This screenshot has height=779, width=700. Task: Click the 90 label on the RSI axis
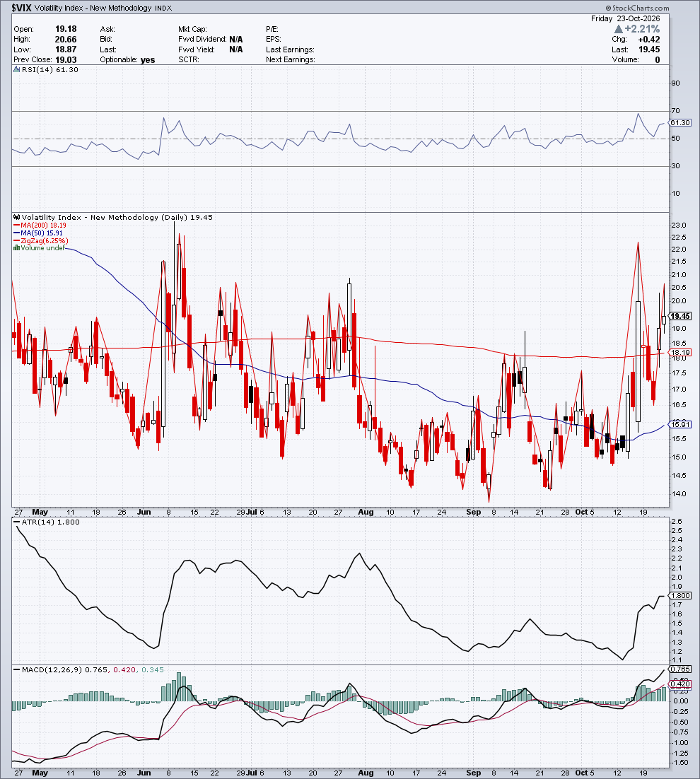pyautogui.click(x=676, y=83)
